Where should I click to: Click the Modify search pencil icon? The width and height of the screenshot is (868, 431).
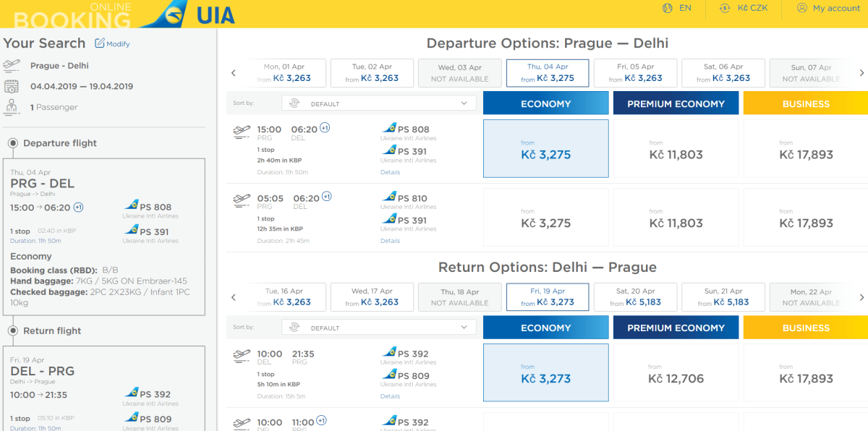(x=100, y=43)
